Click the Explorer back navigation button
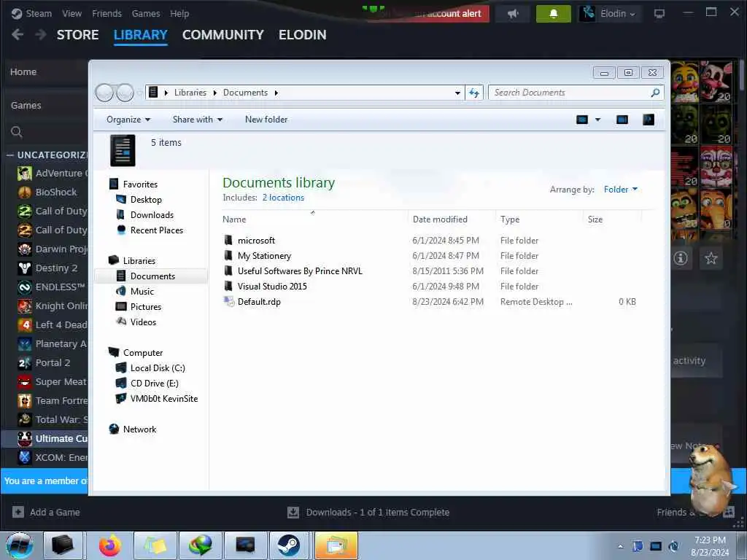This screenshot has height=560, width=747. 104,93
